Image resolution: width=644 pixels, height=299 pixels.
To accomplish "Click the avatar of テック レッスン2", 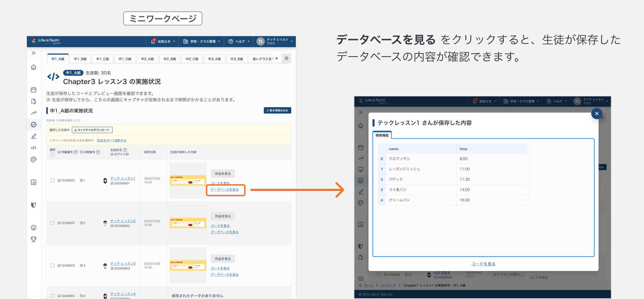I will pos(105,223).
